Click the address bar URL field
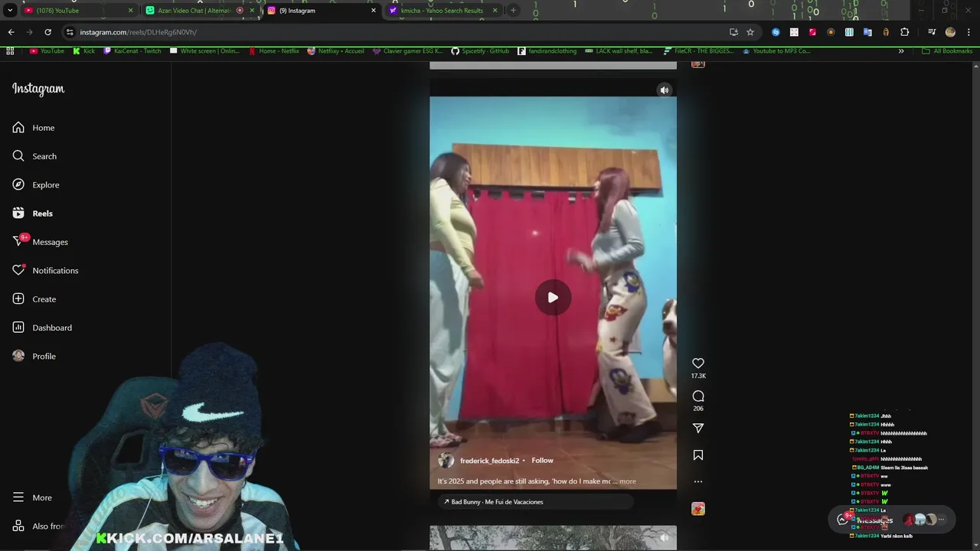Screen dimensions: 980x551 coord(398,32)
